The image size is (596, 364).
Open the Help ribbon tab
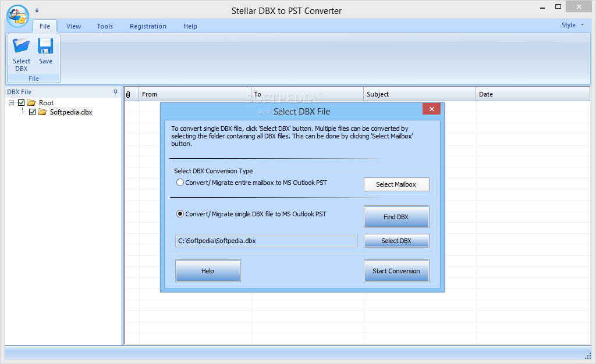pos(190,26)
